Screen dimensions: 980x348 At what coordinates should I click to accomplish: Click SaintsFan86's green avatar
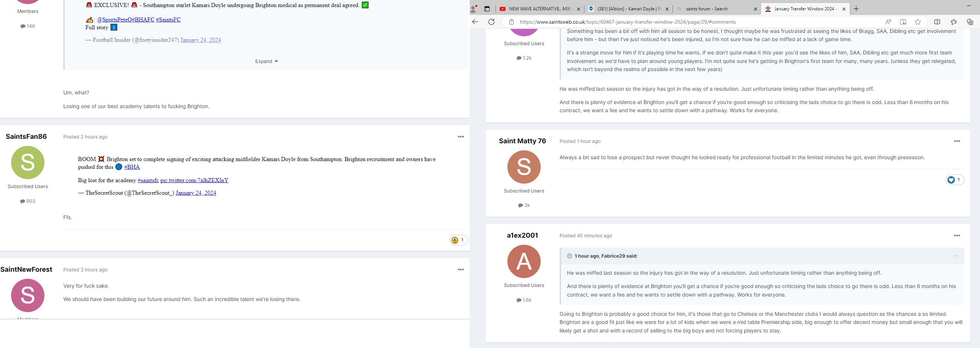click(x=28, y=163)
